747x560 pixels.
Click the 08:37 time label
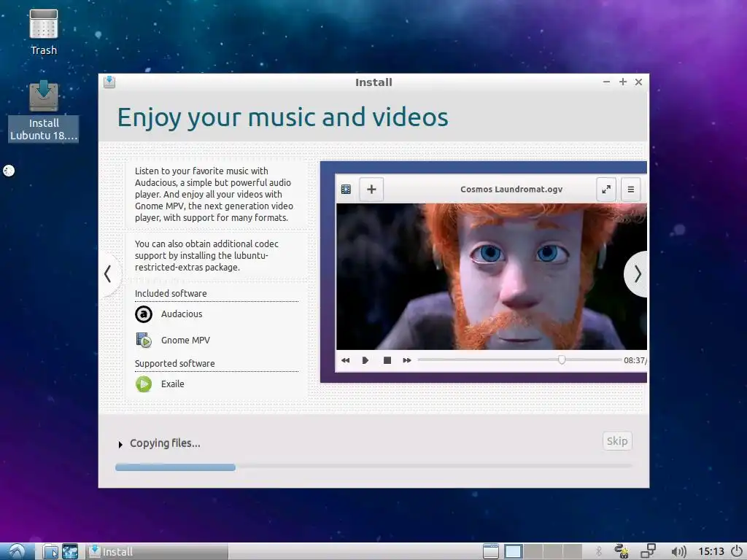635,360
